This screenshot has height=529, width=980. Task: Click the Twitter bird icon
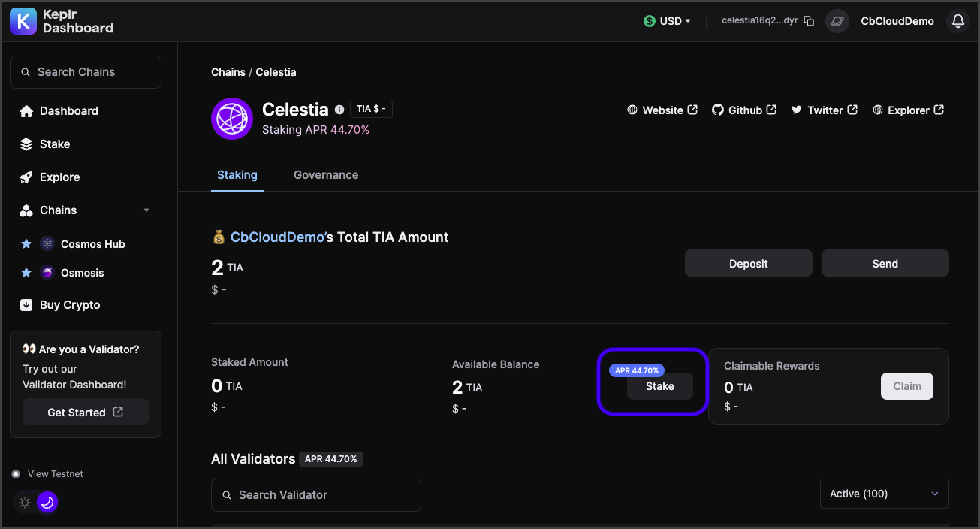[x=797, y=110]
